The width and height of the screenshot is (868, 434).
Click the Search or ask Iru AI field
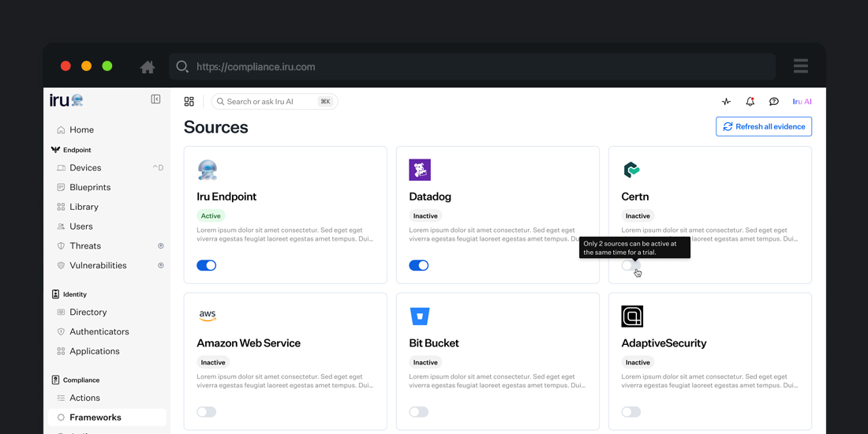click(x=275, y=101)
